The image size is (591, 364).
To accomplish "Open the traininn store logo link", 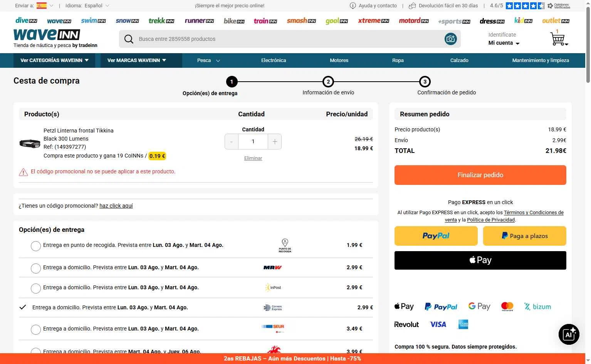I will tap(265, 20).
